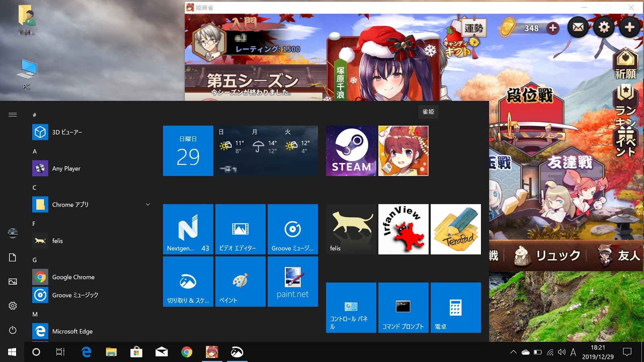The height and width of the screenshot is (362, 644).
Task: Open Task View on the taskbar
Action: 60,352
